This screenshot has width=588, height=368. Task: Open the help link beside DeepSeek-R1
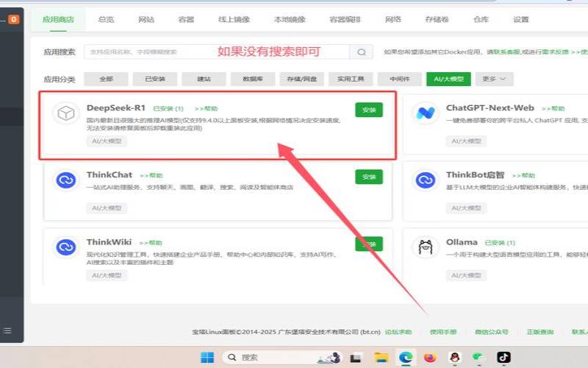206,108
